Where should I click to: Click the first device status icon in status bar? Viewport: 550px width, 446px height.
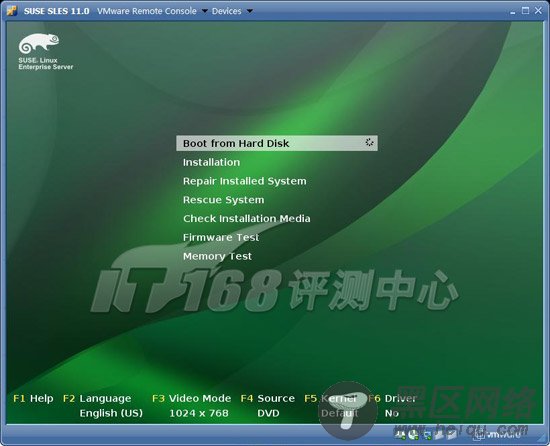[400, 435]
